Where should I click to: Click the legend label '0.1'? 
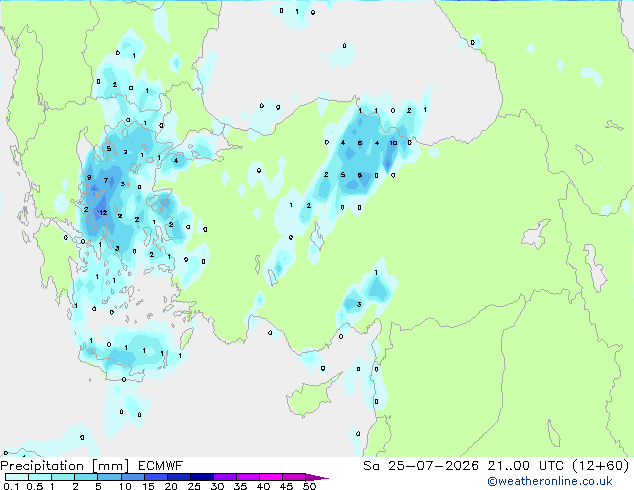[11, 486]
